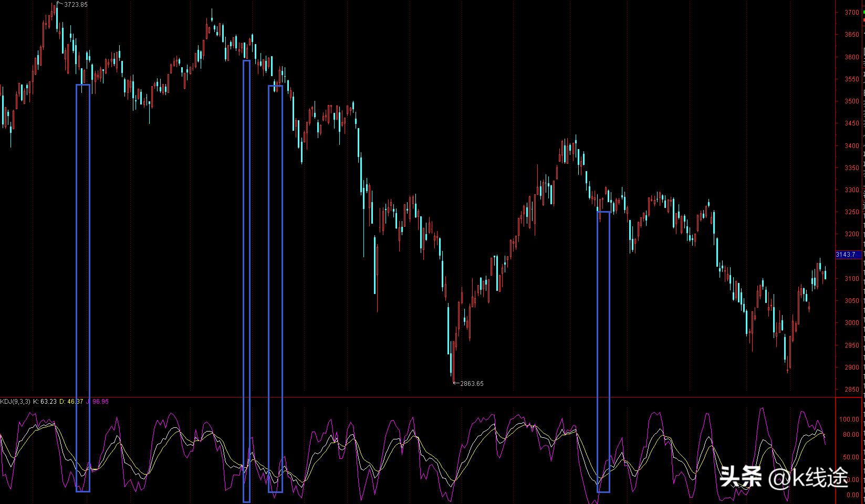Click the 3500 price axis label
Viewport: 865px width, 504px height.
coord(852,101)
